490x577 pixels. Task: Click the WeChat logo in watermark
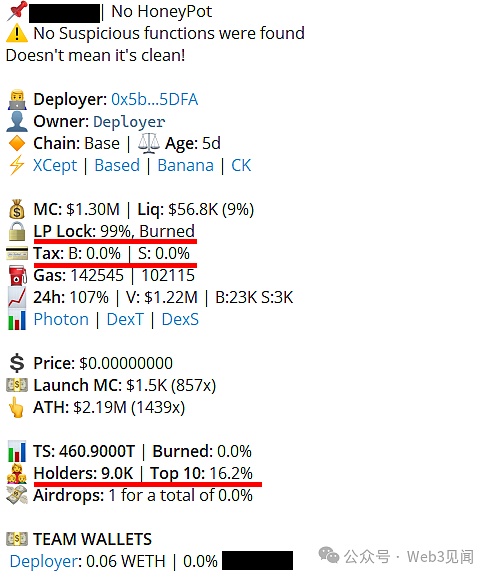click(x=329, y=556)
